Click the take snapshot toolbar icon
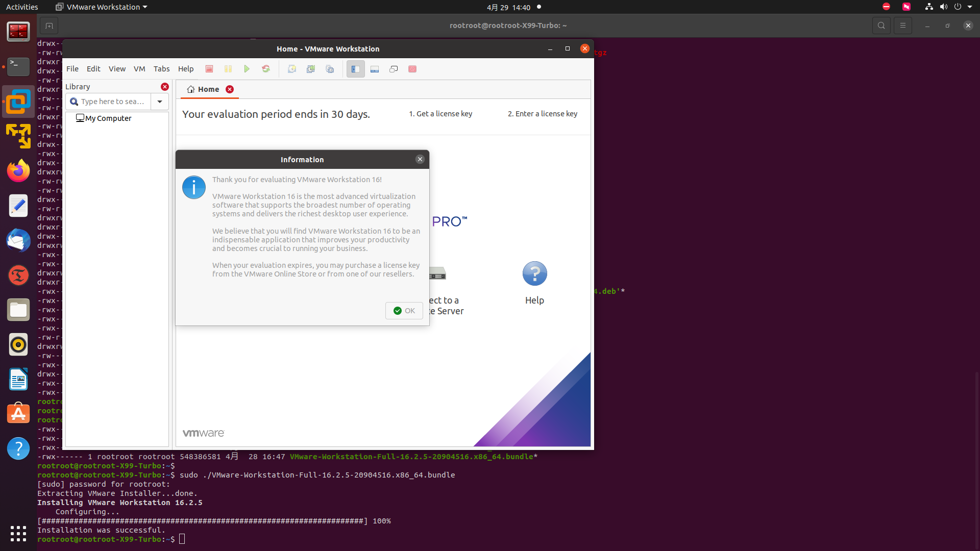The height and width of the screenshot is (551, 980). click(292, 69)
